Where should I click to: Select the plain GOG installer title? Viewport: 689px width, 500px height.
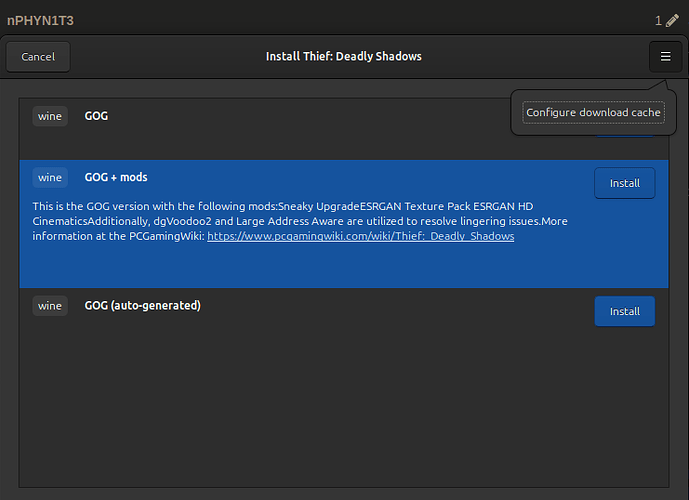click(x=96, y=116)
